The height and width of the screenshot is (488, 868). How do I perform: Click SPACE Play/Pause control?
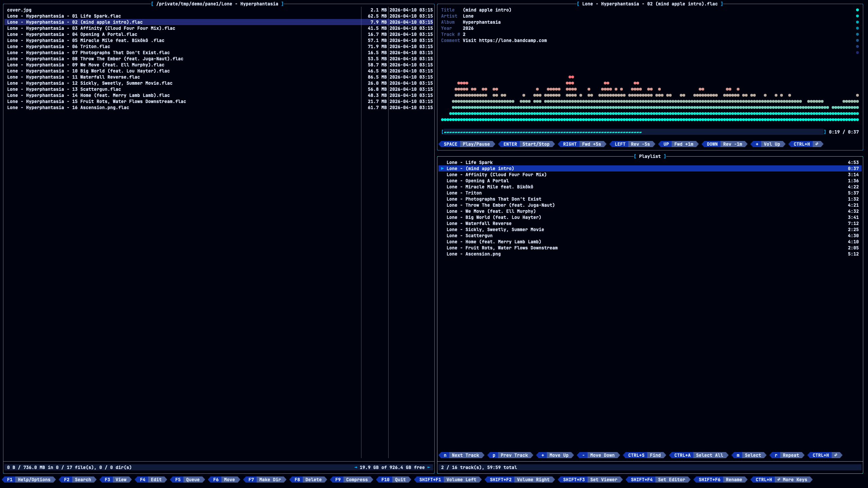[x=467, y=144]
